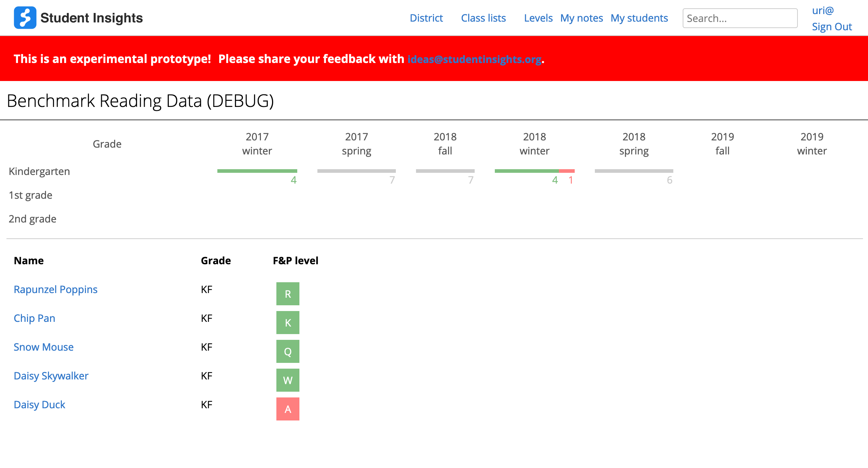The height and width of the screenshot is (468, 868).
Task: Select the 2017 spring Kindergarten bar
Action: [357, 171]
